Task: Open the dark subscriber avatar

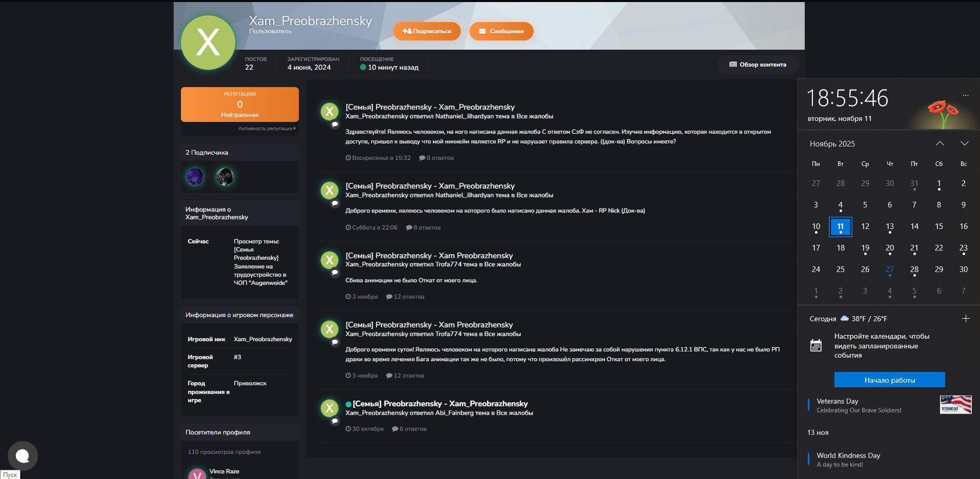Action: click(224, 177)
